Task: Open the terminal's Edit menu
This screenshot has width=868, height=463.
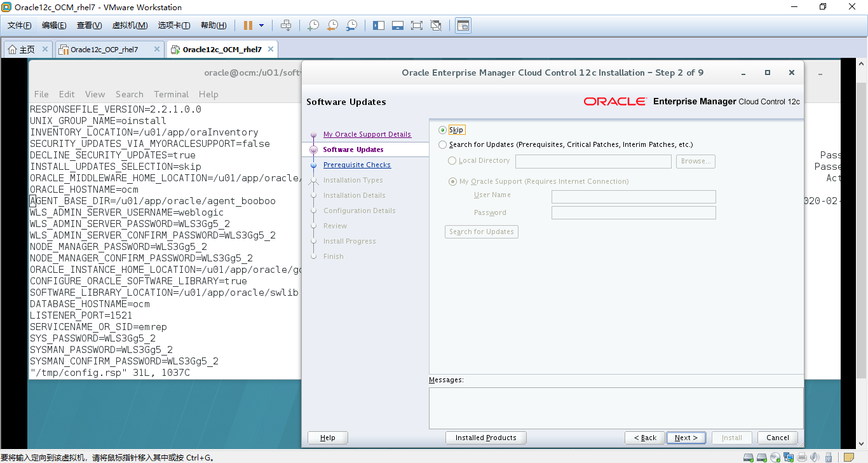Action: pos(67,94)
